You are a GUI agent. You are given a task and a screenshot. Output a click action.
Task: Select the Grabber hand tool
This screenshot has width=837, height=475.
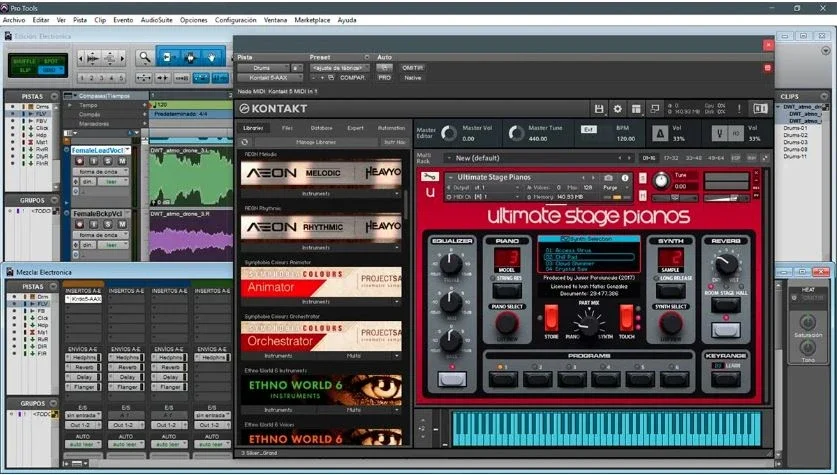click(212, 57)
